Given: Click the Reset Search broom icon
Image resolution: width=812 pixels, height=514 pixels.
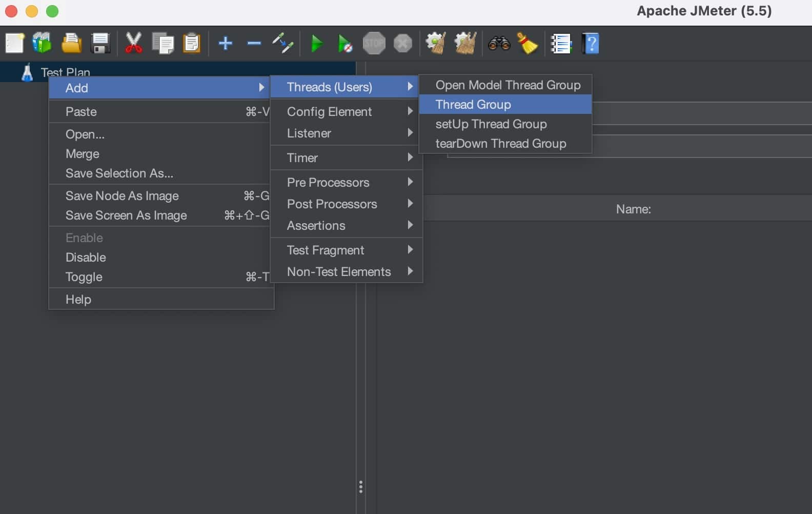Looking at the screenshot, I should (x=527, y=43).
